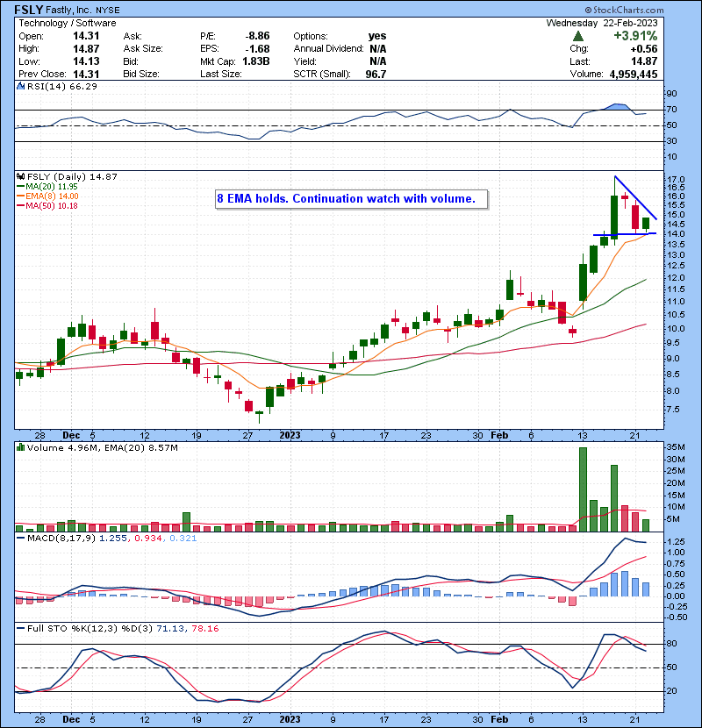This screenshot has height=728, width=702.
Task: Click the Technology / Software sector label
Action: (68, 23)
